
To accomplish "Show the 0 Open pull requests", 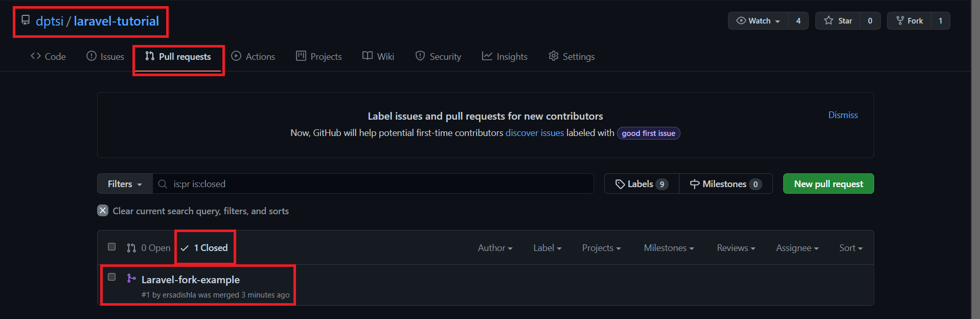I will [x=148, y=248].
